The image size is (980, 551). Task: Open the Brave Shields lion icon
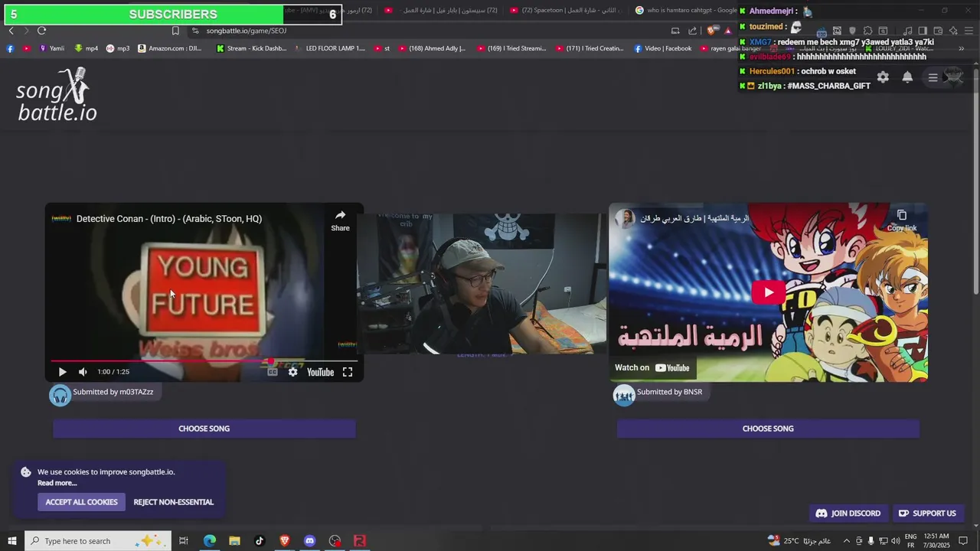[711, 31]
